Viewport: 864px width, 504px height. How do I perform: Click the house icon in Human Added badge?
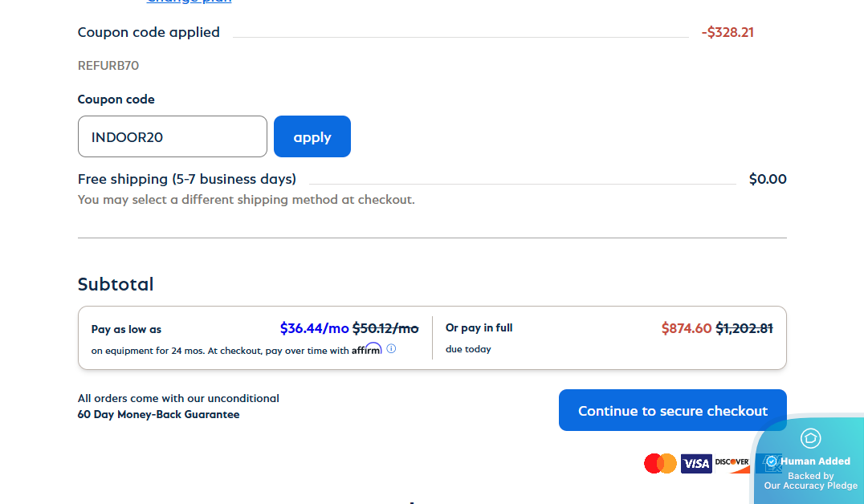810,438
